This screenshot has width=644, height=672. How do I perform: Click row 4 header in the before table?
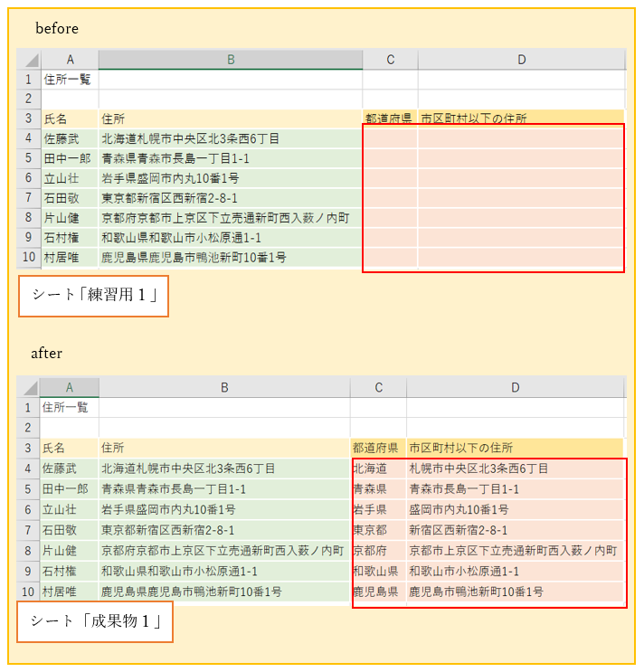point(29,138)
